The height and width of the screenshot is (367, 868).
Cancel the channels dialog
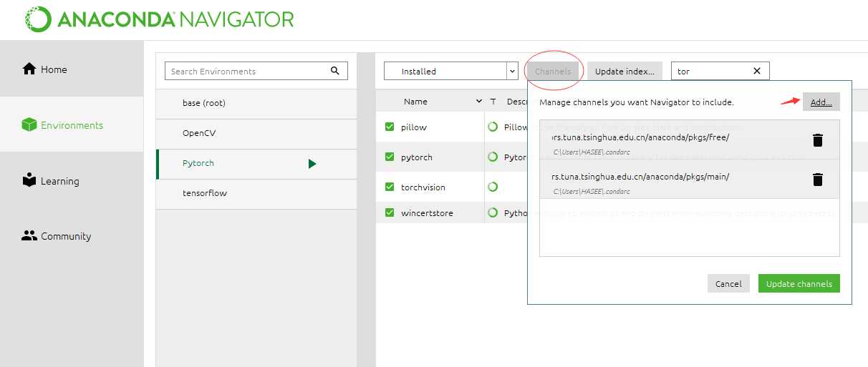pos(728,283)
